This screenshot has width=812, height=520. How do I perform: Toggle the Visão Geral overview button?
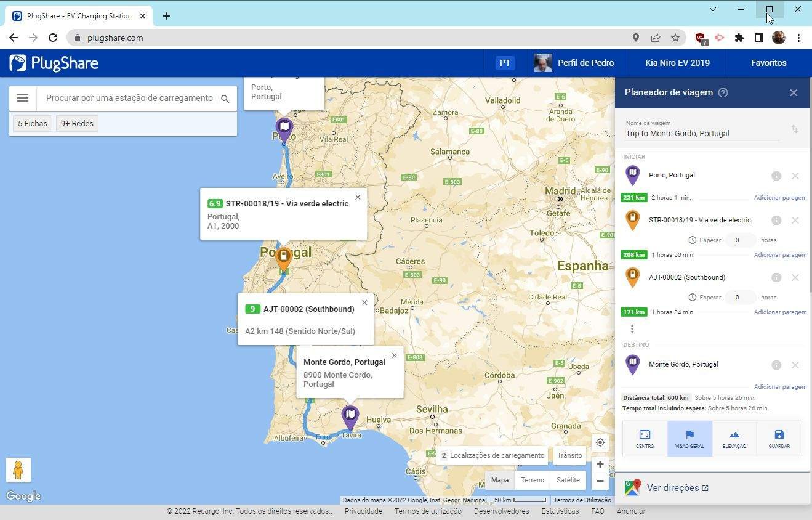[x=689, y=439]
